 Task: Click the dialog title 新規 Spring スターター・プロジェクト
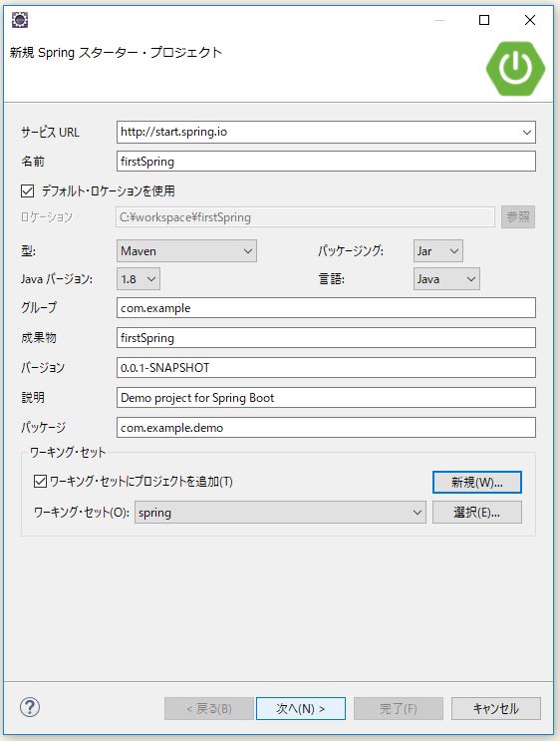point(116,53)
